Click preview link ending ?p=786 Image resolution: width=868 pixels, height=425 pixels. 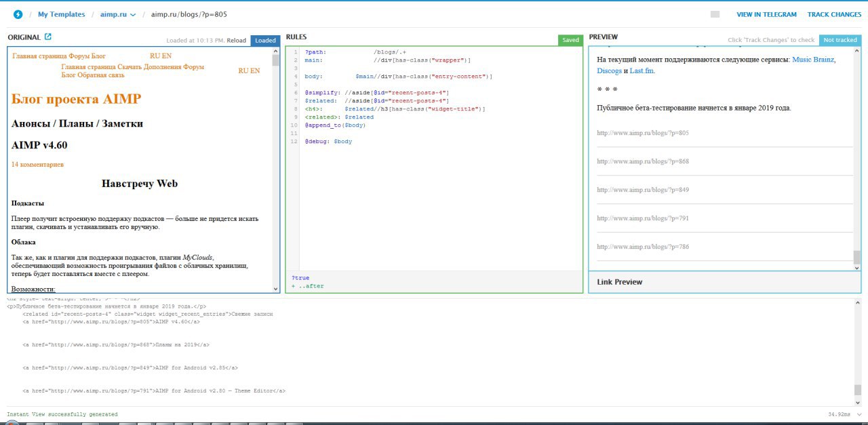click(643, 247)
